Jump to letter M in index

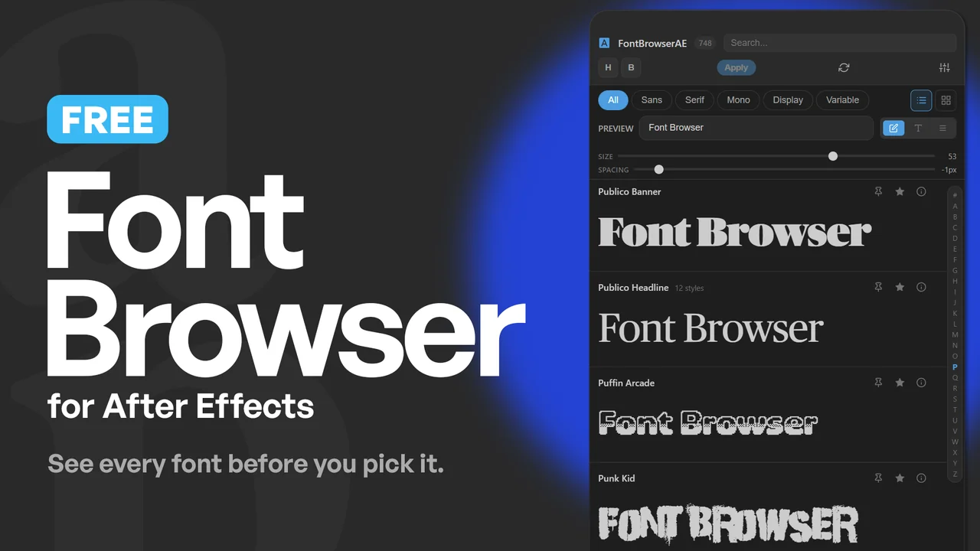click(955, 334)
